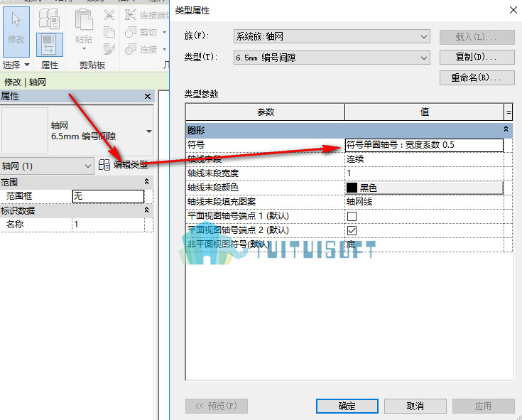
Task: Select the 轴线末段颜色 parameter label
Action: point(213,188)
